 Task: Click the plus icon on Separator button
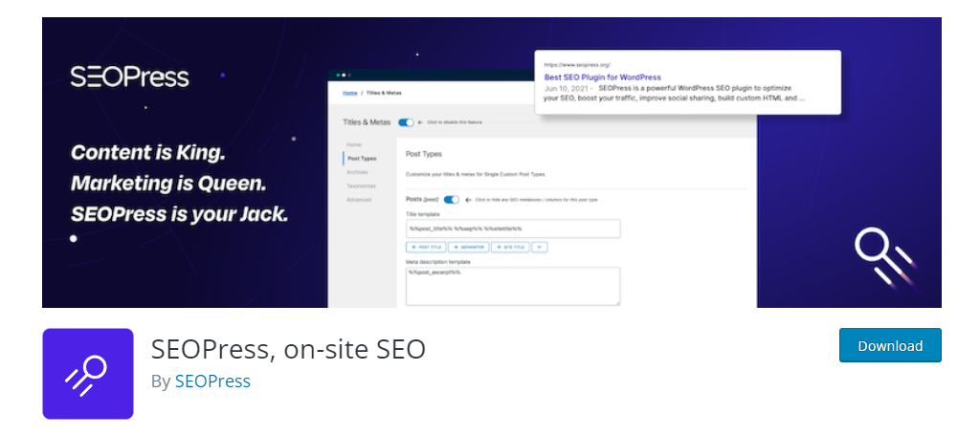click(x=457, y=248)
